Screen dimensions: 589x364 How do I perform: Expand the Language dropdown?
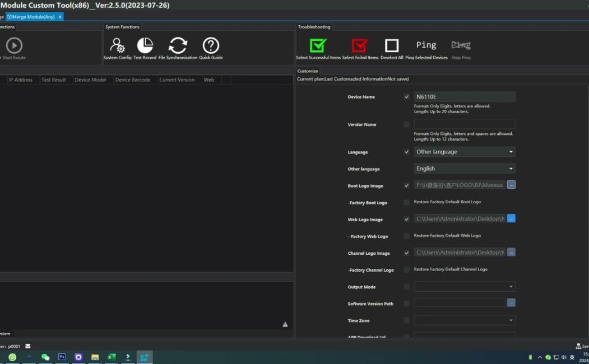465,152
